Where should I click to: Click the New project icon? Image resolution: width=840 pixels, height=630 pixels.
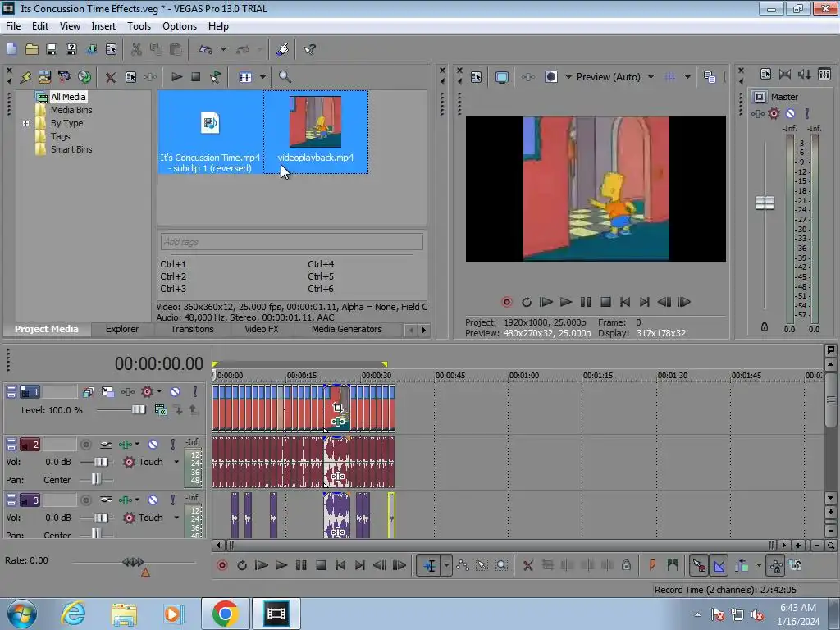click(x=11, y=49)
